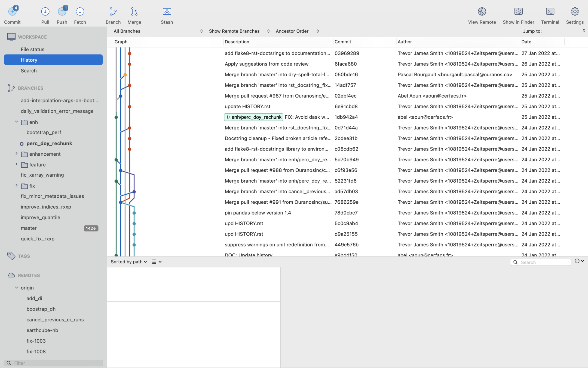Open the Merge tool in the toolbar

pos(134,12)
